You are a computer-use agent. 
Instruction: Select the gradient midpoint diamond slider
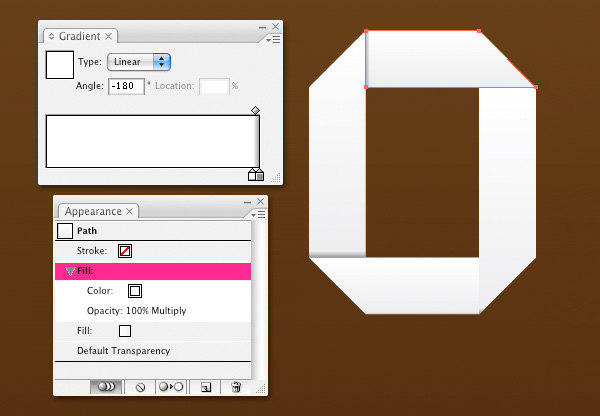[x=255, y=111]
